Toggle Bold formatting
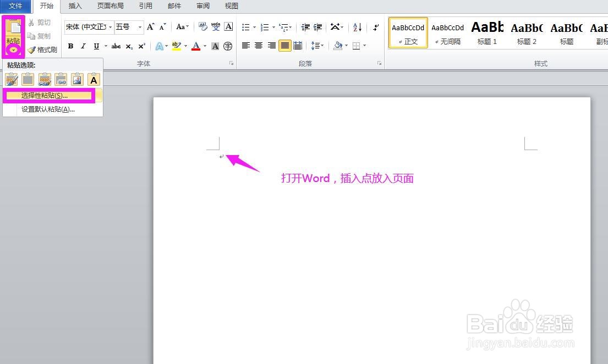This screenshot has height=364, width=608. (70, 46)
